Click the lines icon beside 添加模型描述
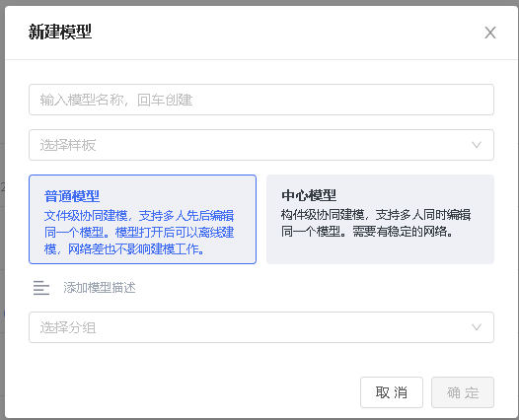519x420 pixels. (41, 288)
